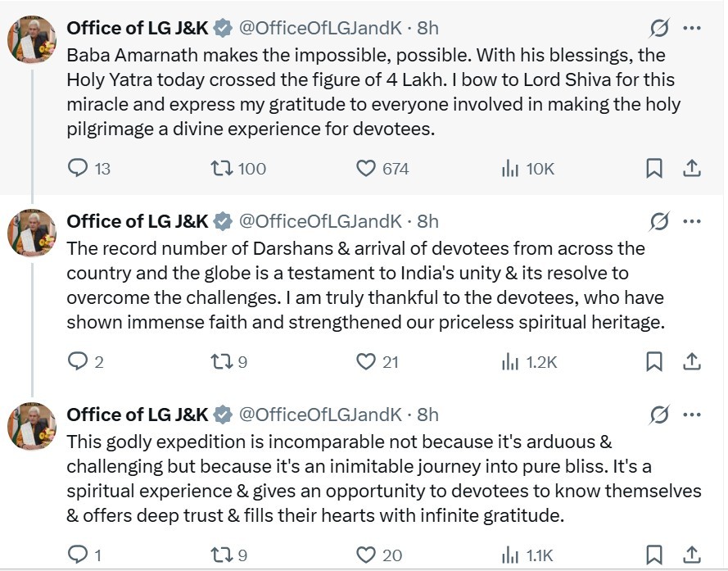Bookmark the godly expedition tweet
Image resolution: width=728 pixels, height=571 pixels.
point(654,555)
